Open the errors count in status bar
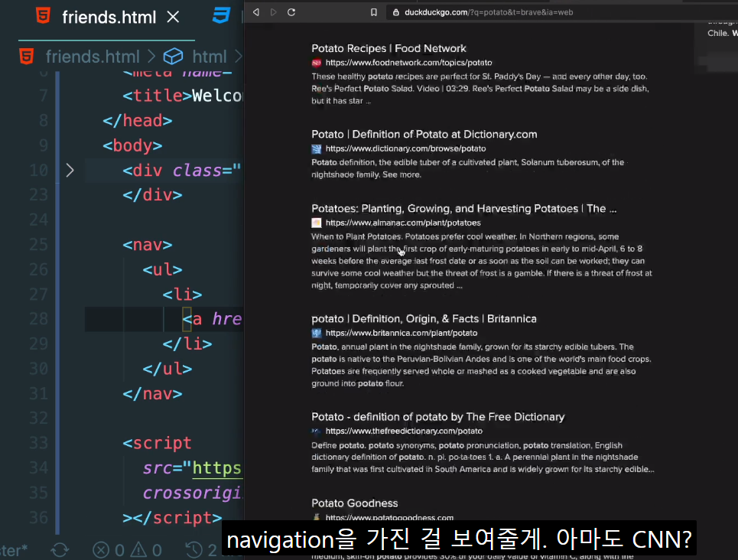Image resolution: width=738 pixels, height=560 pixels. pyautogui.click(x=109, y=549)
